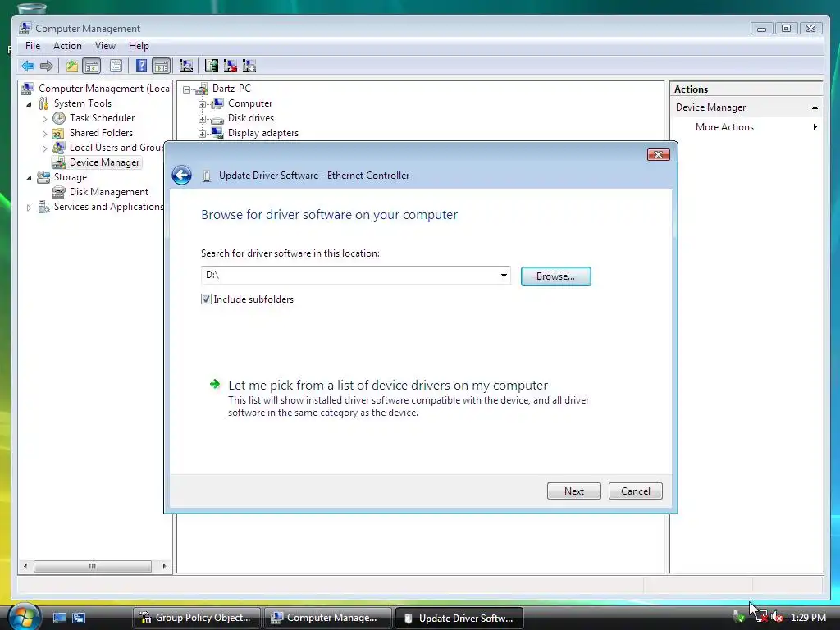This screenshot has height=630, width=840.
Task: Click the console tree horizontal scrollbar thumb
Action: coord(93,566)
